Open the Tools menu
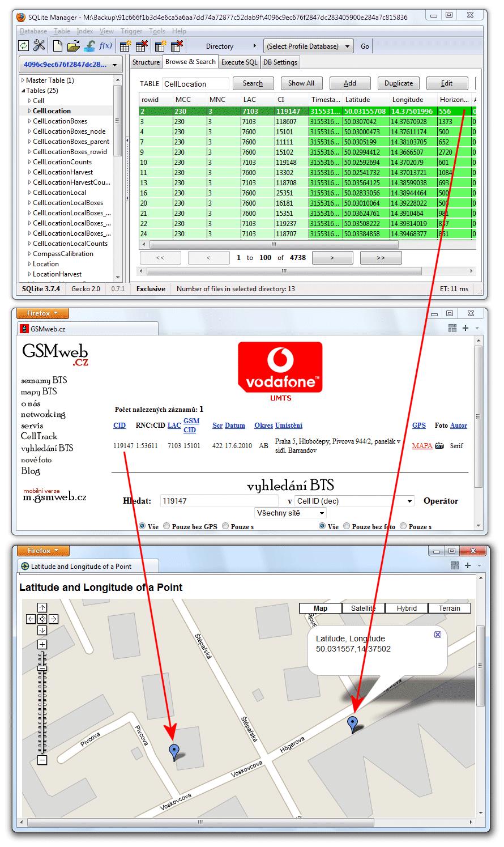This screenshot has width=504, height=847. pos(157,31)
